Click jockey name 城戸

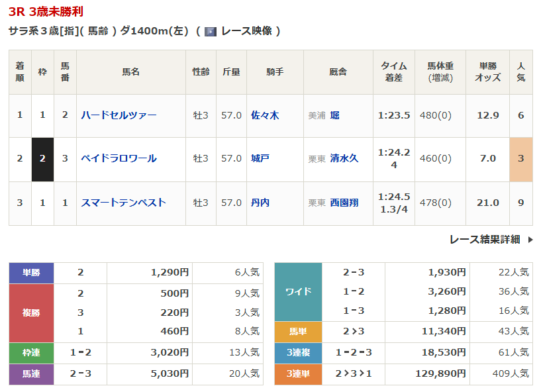(260, 159)
